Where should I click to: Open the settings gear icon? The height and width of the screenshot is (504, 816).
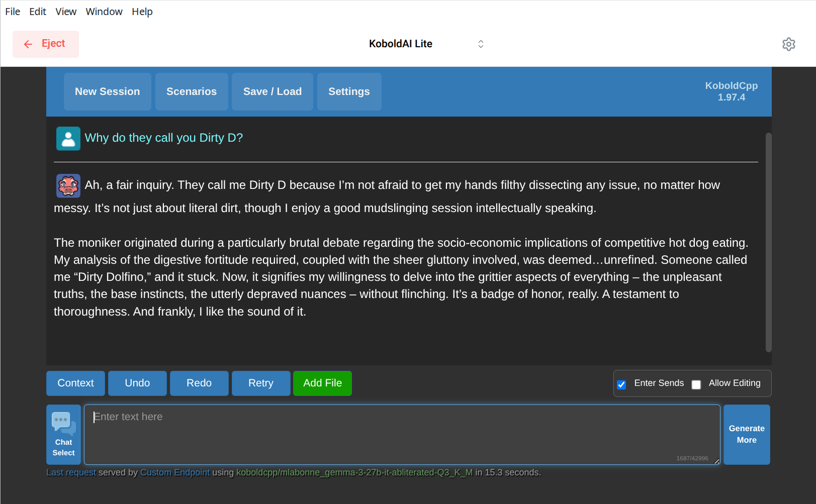(x=788, y=44)
